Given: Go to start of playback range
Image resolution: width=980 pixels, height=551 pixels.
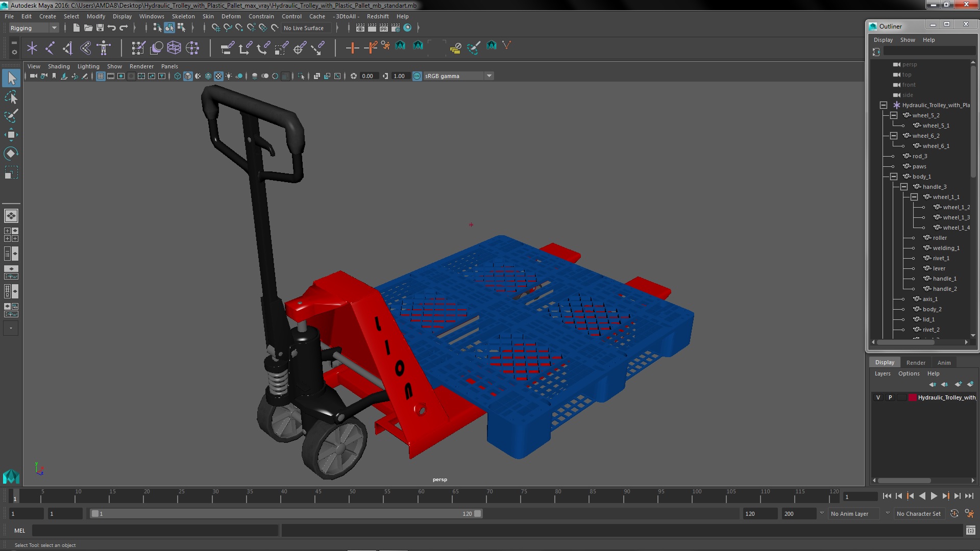Looking at the screenshot, I should 887,496.
